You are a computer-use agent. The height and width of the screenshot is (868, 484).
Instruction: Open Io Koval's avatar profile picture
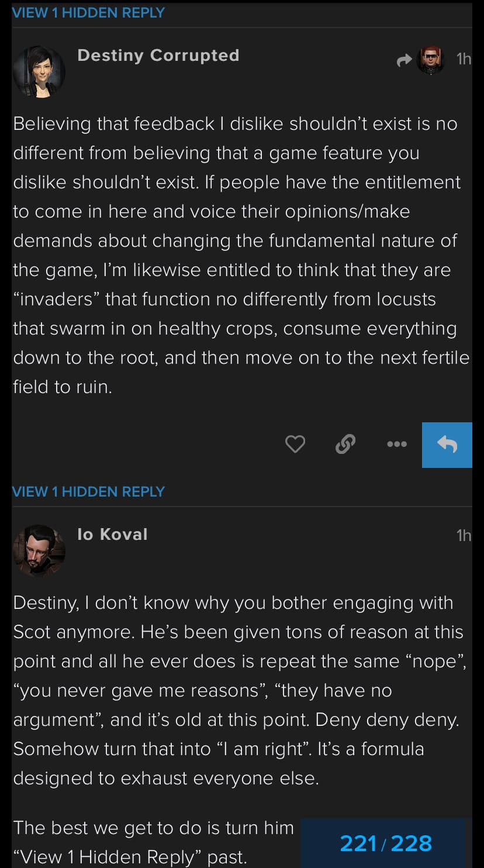39,550
